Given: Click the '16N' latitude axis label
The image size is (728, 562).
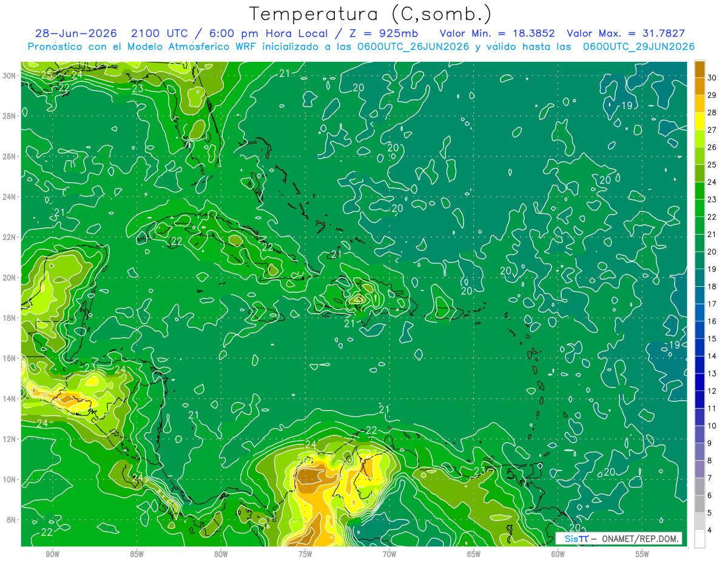Looking at the screenshot, I should click(10, 358).
